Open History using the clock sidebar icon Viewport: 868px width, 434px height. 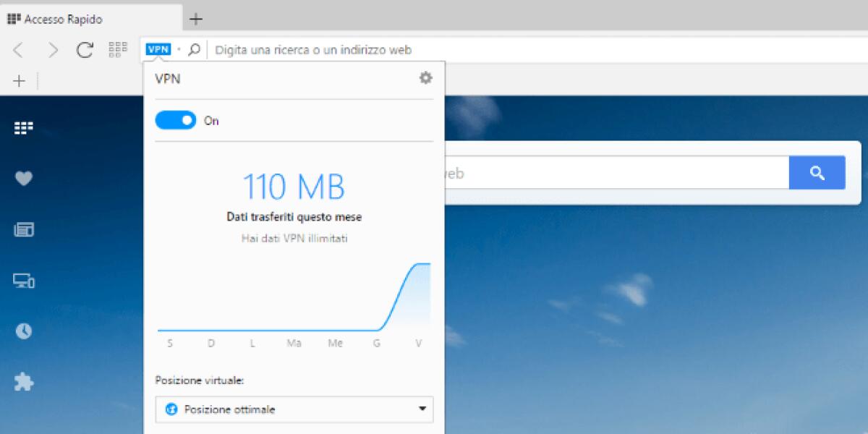[22, 331]
